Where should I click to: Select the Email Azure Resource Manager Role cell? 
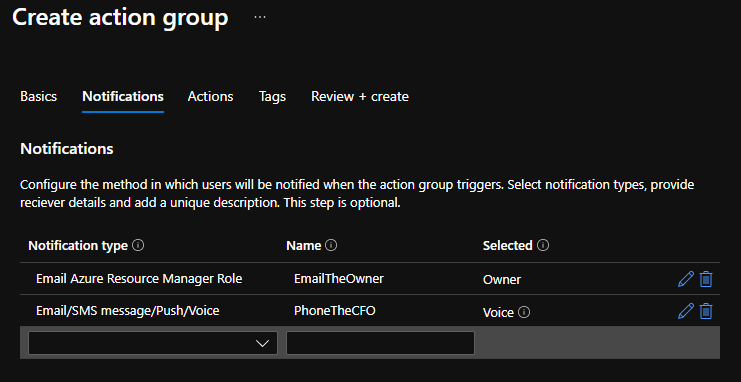[139, 279]
